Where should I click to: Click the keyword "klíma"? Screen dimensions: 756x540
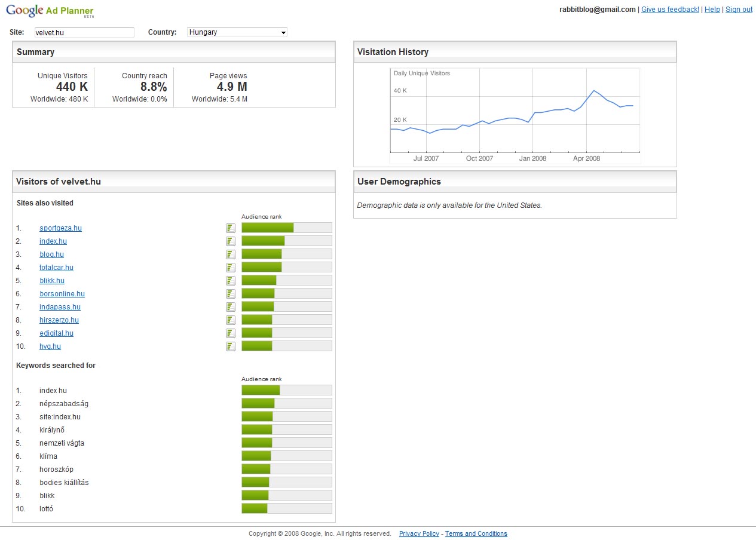coord(48,456)
